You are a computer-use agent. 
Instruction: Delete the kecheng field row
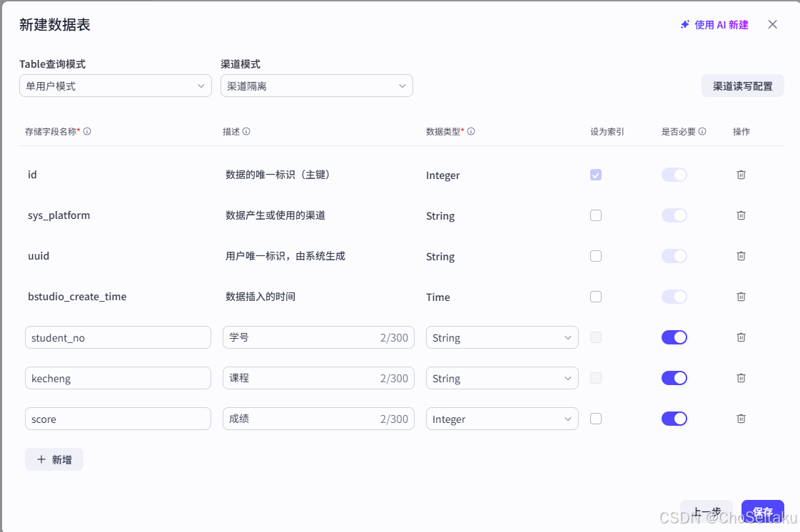[741, 378]
